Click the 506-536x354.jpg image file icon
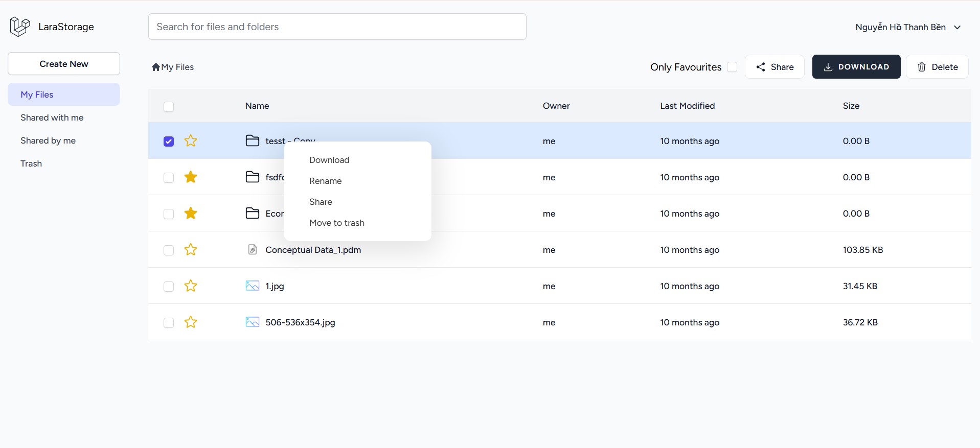 [252, 322]
